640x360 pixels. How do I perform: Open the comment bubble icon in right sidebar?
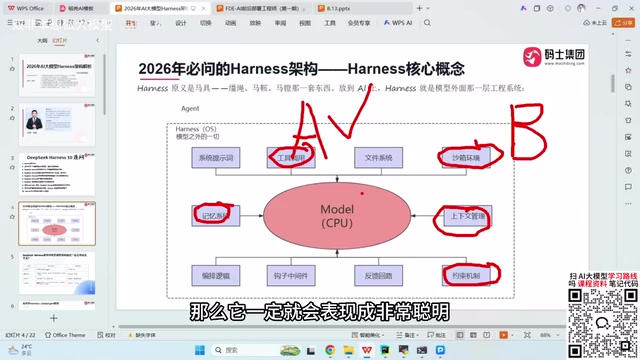click(628, 187)
